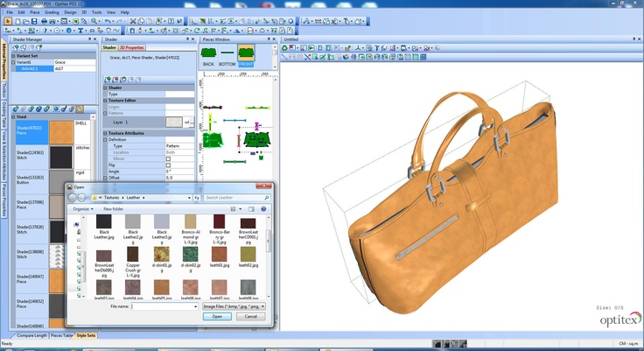Switch to the 3D Properties tab
The width and height of the screenshot is (644, 351).
132,47
